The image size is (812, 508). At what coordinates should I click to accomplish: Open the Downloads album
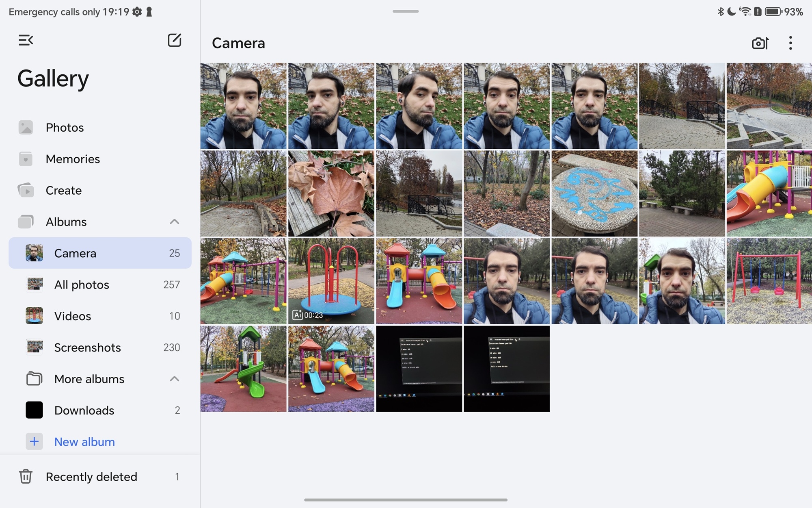point(84,410)
